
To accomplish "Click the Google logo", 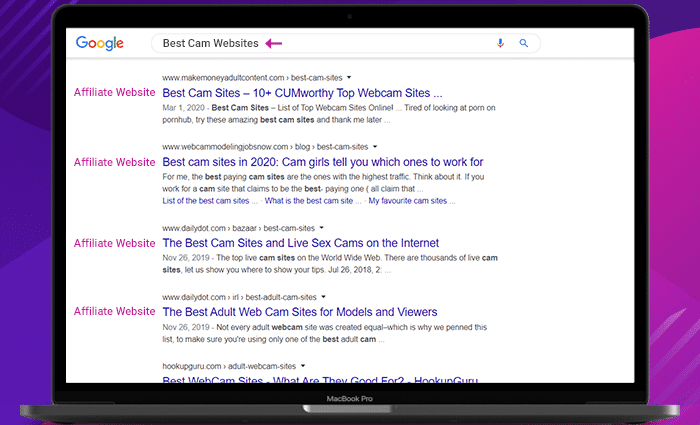I will pyautogui.click(x=99, y=43).
